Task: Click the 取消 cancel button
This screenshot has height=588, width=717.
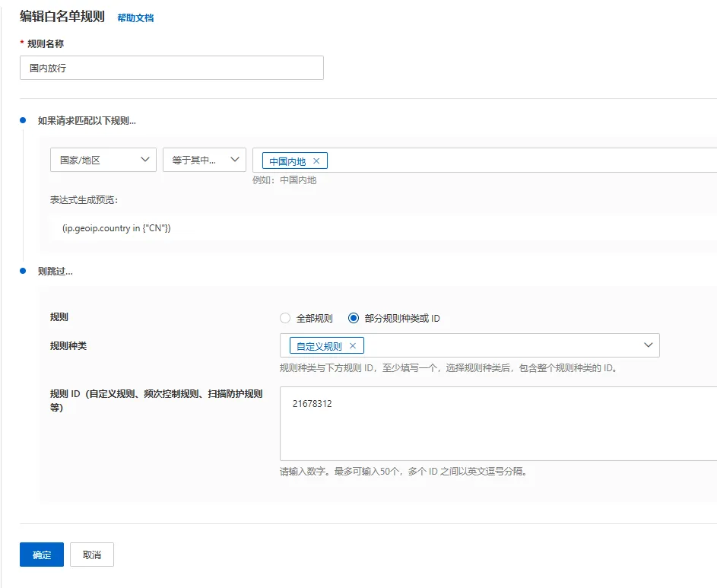Action: 92,555
